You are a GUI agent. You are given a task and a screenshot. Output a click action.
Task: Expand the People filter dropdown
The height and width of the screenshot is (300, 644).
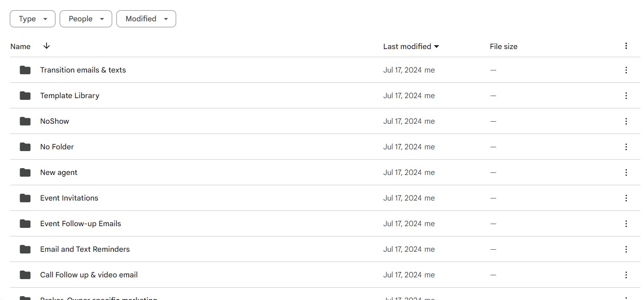pos(86,19)
